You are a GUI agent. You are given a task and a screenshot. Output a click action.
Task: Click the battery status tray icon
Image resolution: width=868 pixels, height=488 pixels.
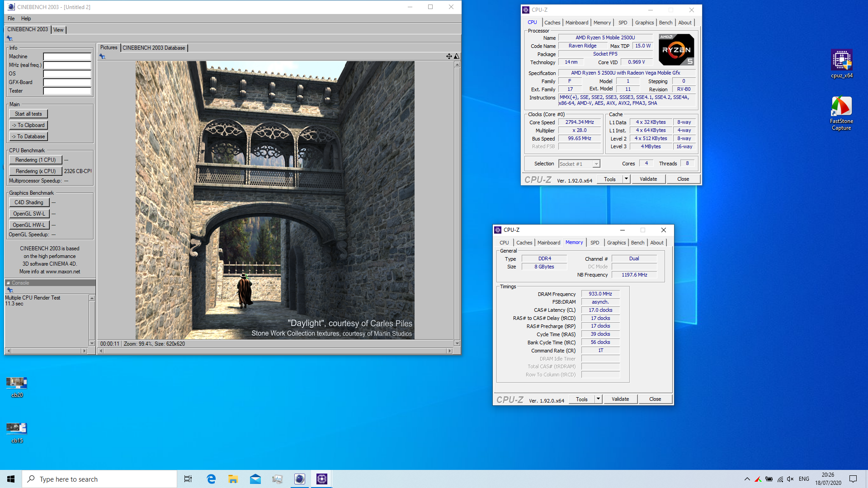(769, 479)
